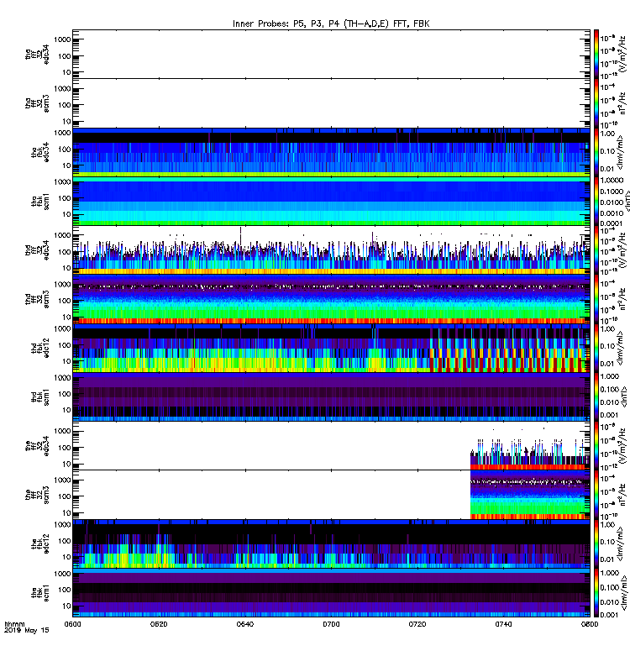Screen dimensions: 630x672
Task: Click inside the the fbk scm1 spectrogram
Action: pyautogui.click(x=331, y=593)
